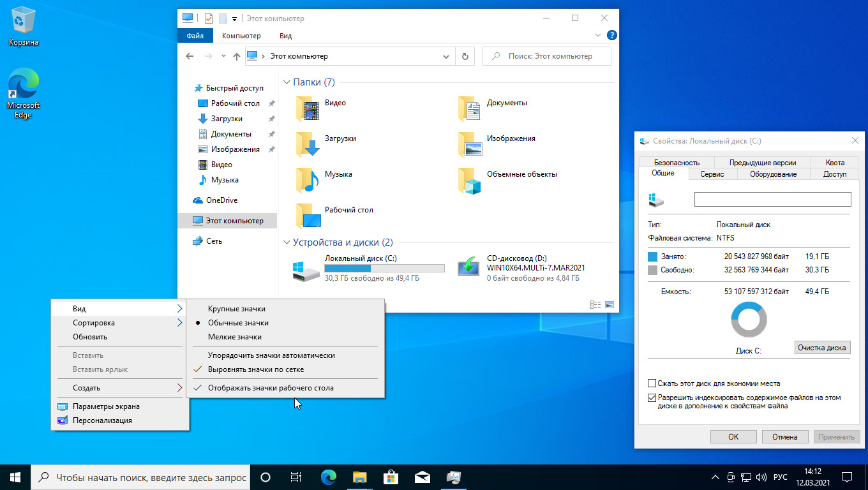Choose "Персонализация" from the context menu
Screen dimensions: 868x490
[x=102, y=420]
